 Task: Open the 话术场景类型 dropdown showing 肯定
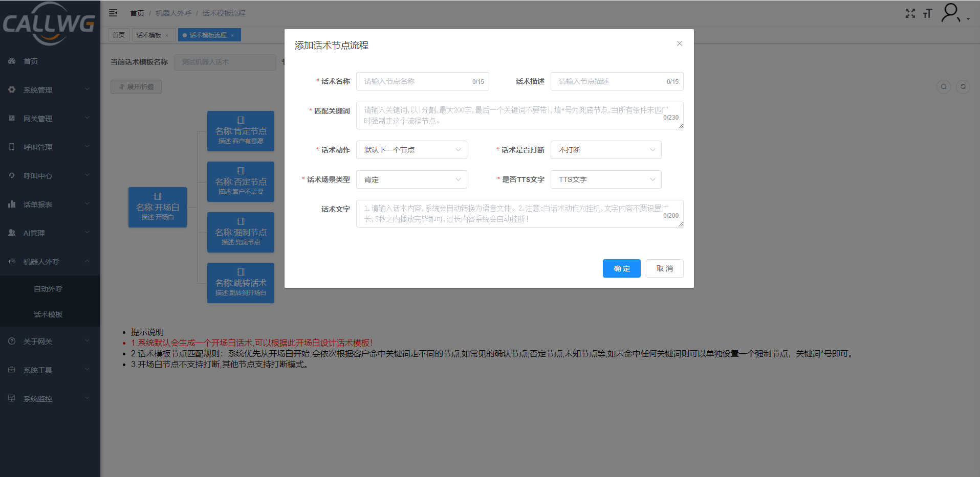pos(411,179)
